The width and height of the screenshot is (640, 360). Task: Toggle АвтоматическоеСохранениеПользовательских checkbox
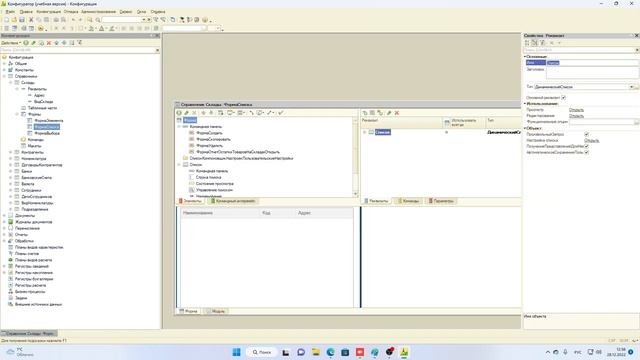tap(587, 152)
